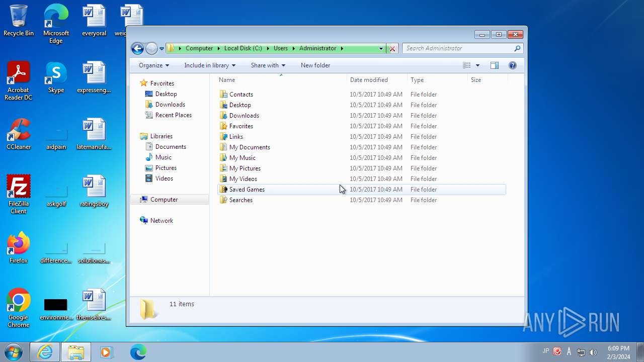The width and height of the screenshot is (644, 362).
Task: Open the Pictures library
Action: (x=166, y=168)
